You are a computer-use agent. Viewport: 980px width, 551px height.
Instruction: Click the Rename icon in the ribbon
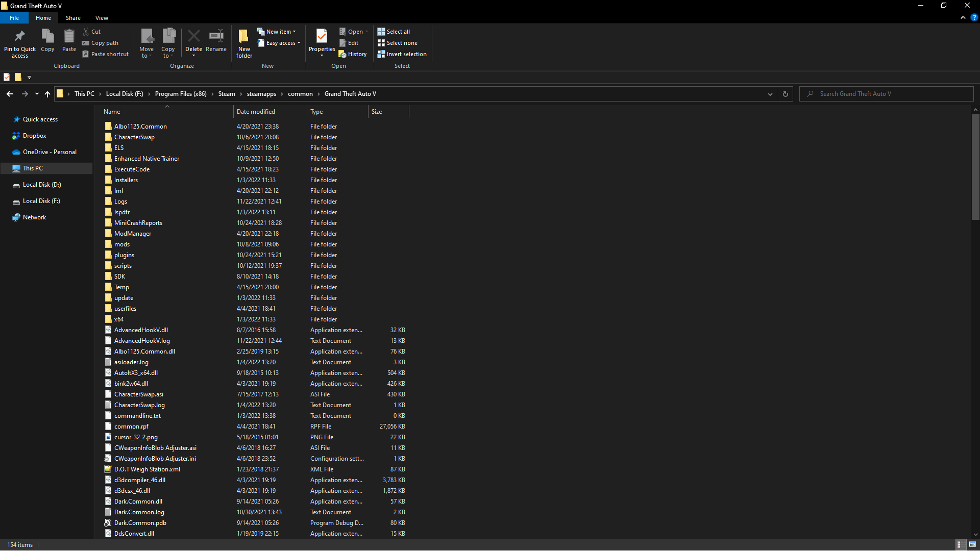click(x=216, y=37)
